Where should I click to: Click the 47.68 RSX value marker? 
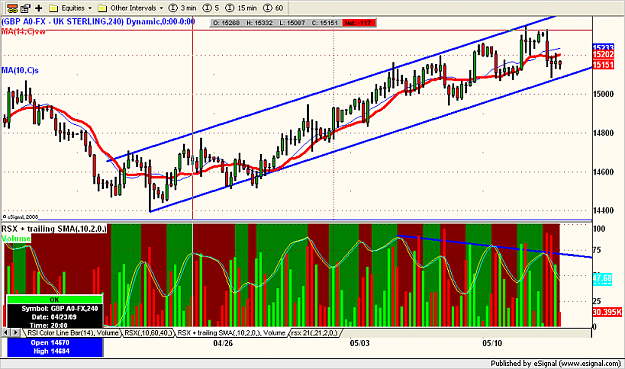pyautogui.click(x=602, y=278)
